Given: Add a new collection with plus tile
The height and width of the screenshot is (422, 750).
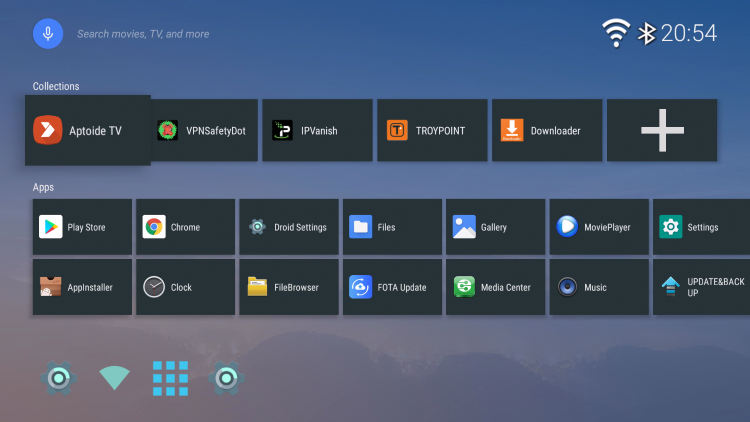Looking at the screenshot, I should click(661, 130).
